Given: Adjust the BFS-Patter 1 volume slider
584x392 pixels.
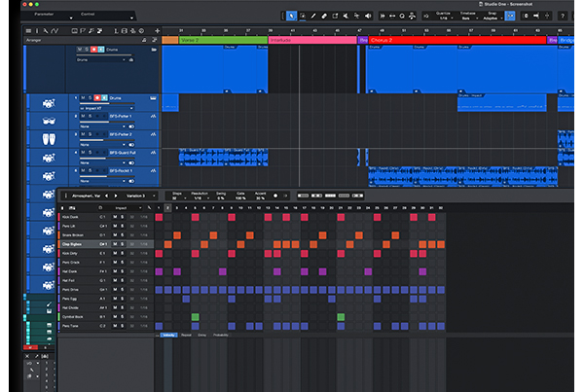Looking at the screenshot, I should click(x=107, y=122).
